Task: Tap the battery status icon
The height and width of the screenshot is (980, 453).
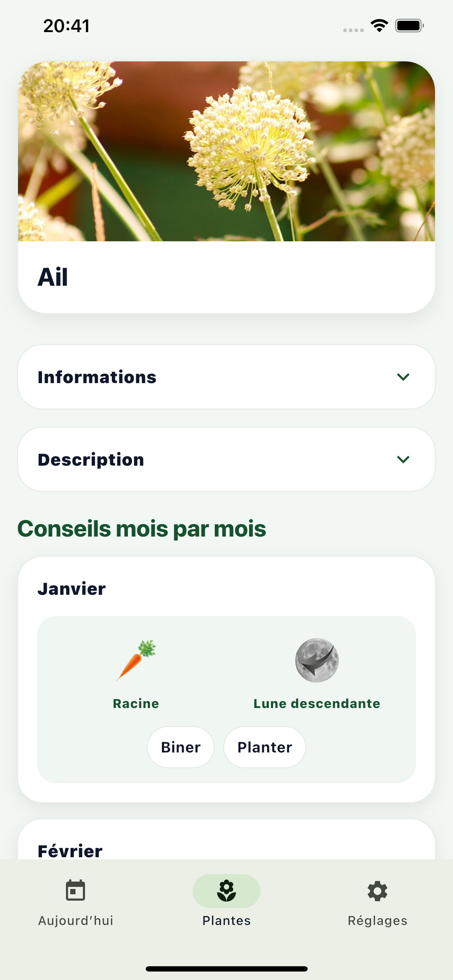Action: click(409, 26)
